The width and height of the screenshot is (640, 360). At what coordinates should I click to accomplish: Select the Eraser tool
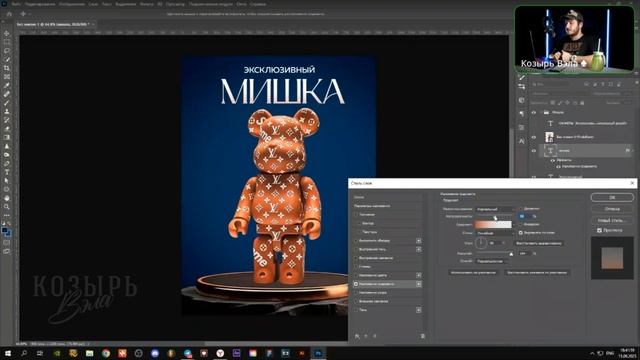pos(7,129)
